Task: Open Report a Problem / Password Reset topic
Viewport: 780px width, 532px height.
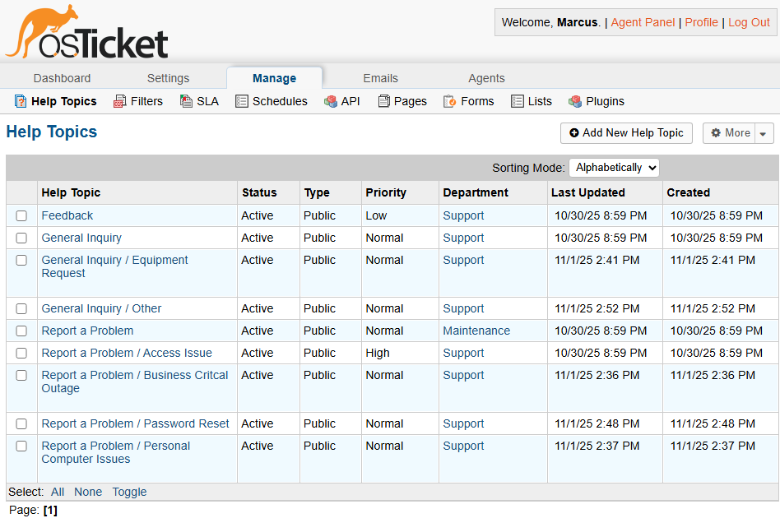Action: (x=136, y=423)
